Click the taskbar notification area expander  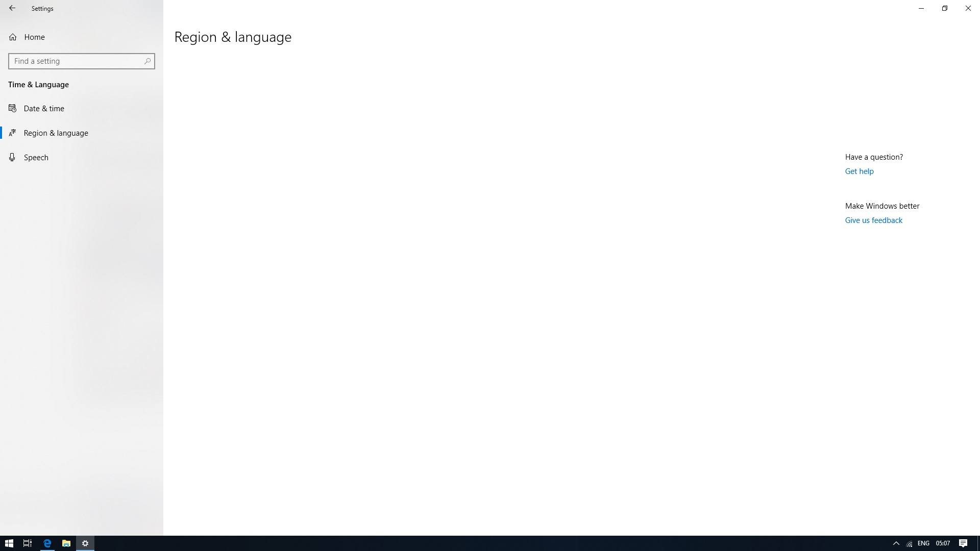click(896, 543)
